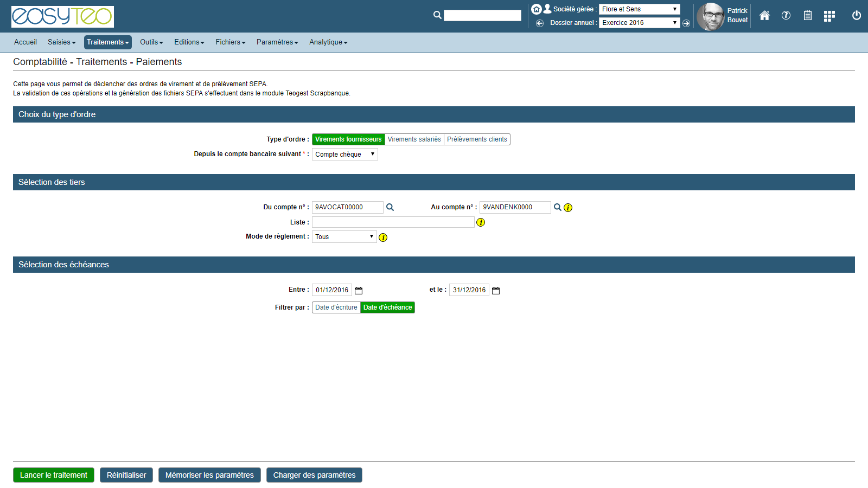
Task: Open the help question mark icon
Action: [x=786, y=16]
